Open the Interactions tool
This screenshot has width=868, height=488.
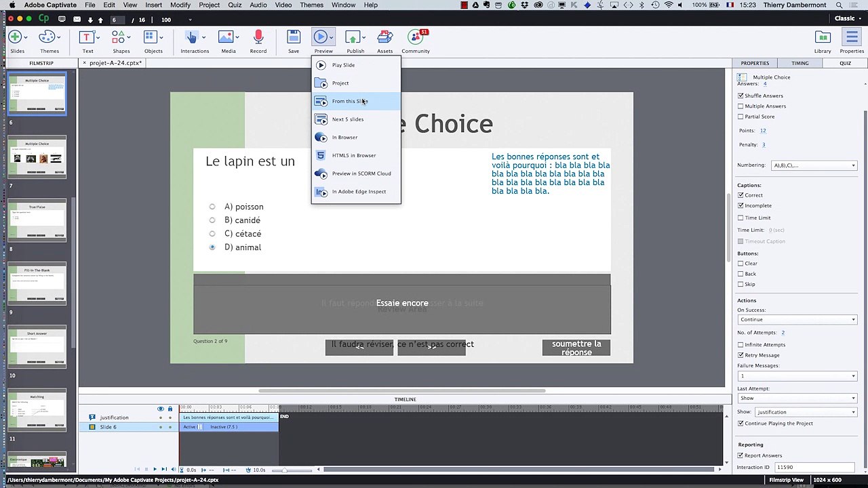192,37
